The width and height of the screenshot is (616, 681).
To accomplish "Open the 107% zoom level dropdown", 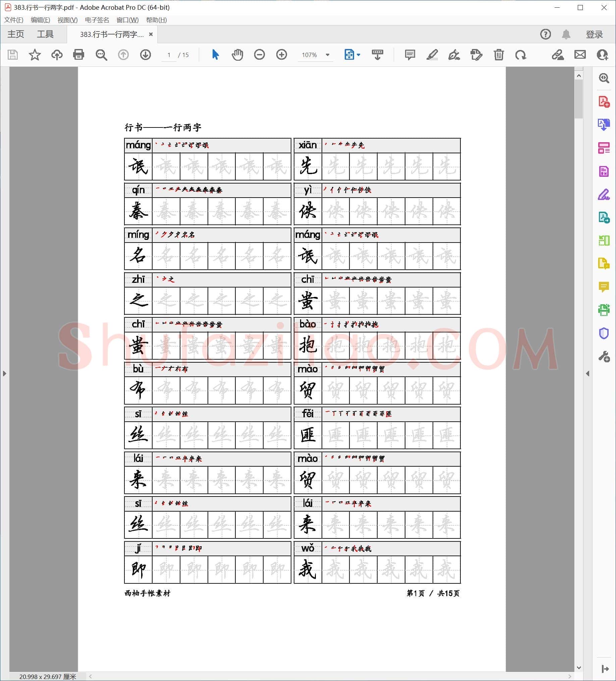I will pyautogui.click(x=316, y=55).
